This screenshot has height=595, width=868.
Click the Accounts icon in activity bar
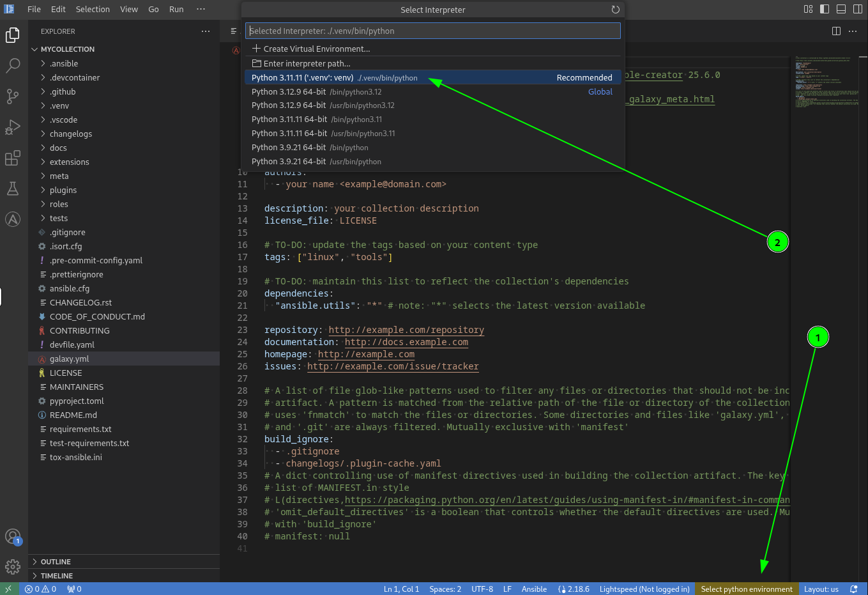click(13, 536)
